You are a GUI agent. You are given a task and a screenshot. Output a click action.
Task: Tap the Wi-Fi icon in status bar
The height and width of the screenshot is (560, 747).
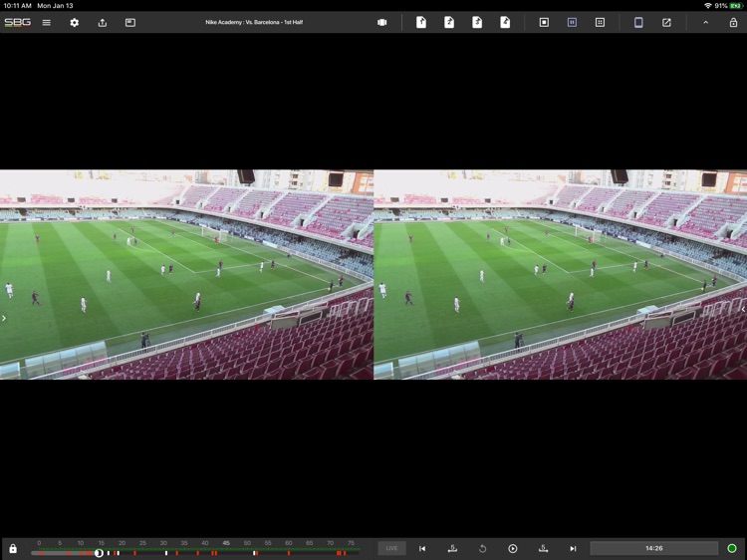[x=708, y=6]
